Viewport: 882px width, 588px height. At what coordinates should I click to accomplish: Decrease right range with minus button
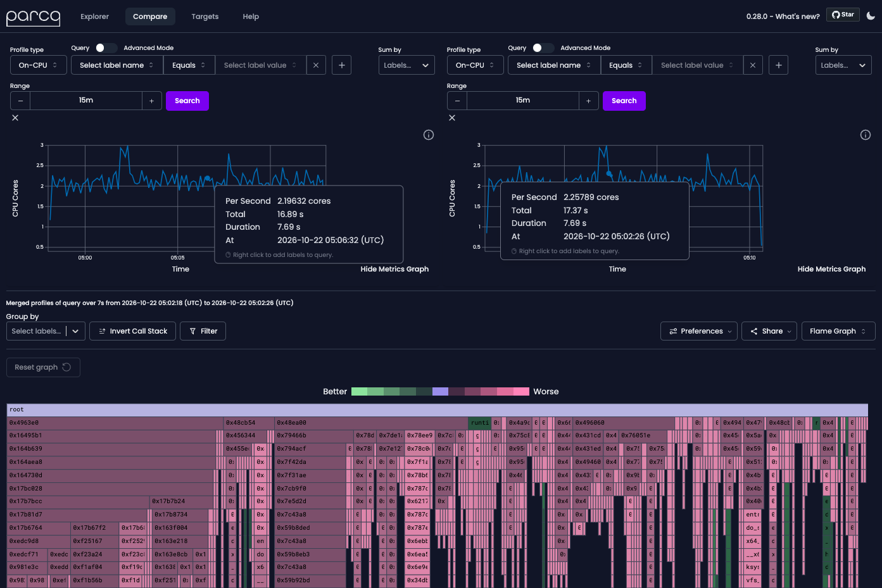click(457, 101)
